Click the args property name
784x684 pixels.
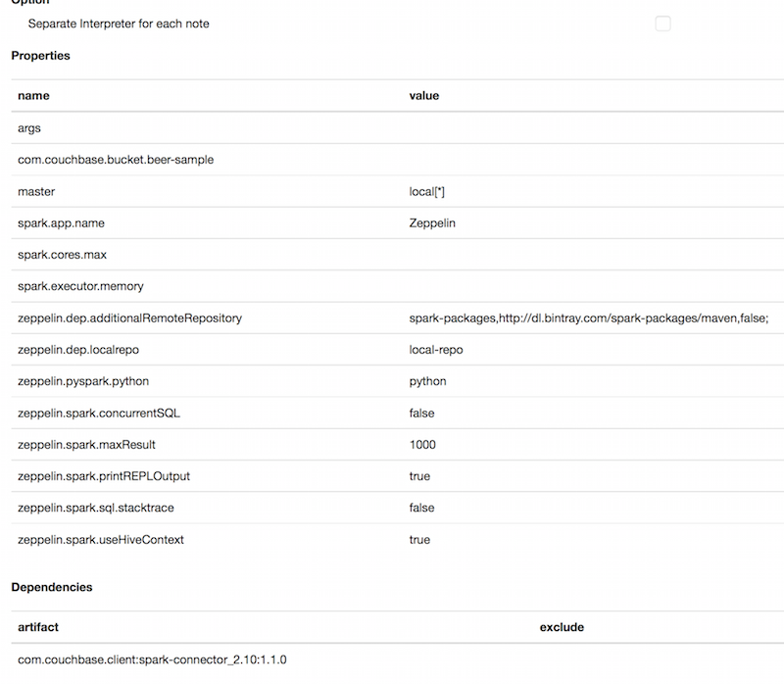29,128
